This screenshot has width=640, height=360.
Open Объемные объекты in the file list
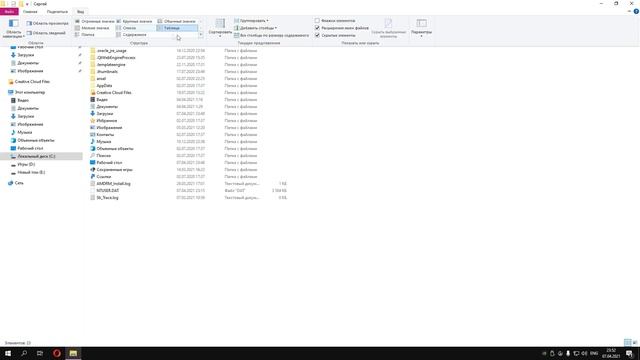coord(115,149)
